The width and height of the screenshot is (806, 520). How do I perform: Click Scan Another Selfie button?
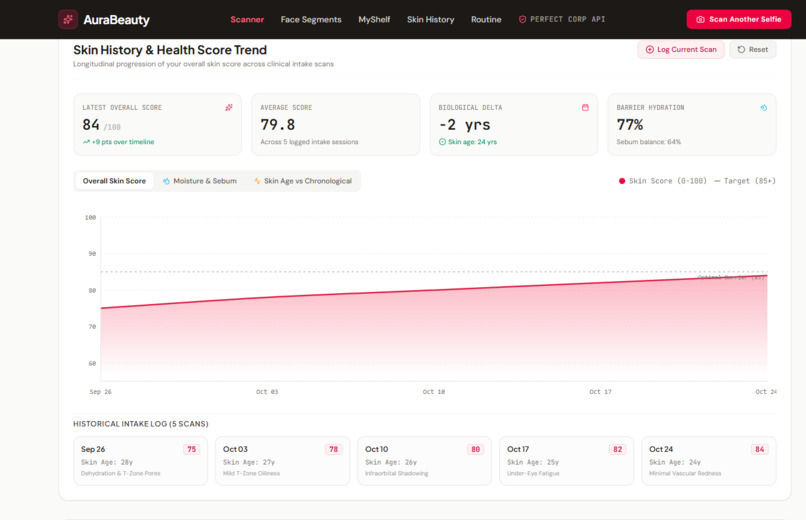pos(739,19)
